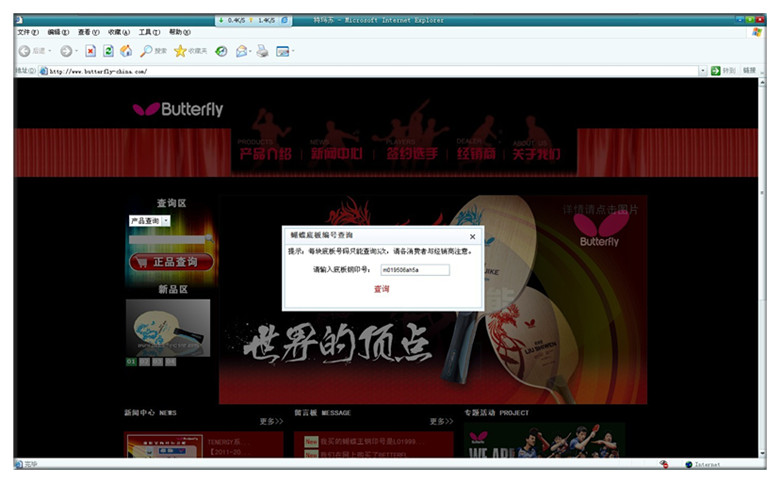Stop page loading with the red X icon
Viewport: 780px width, 483px height.
(x=91, y=51)
